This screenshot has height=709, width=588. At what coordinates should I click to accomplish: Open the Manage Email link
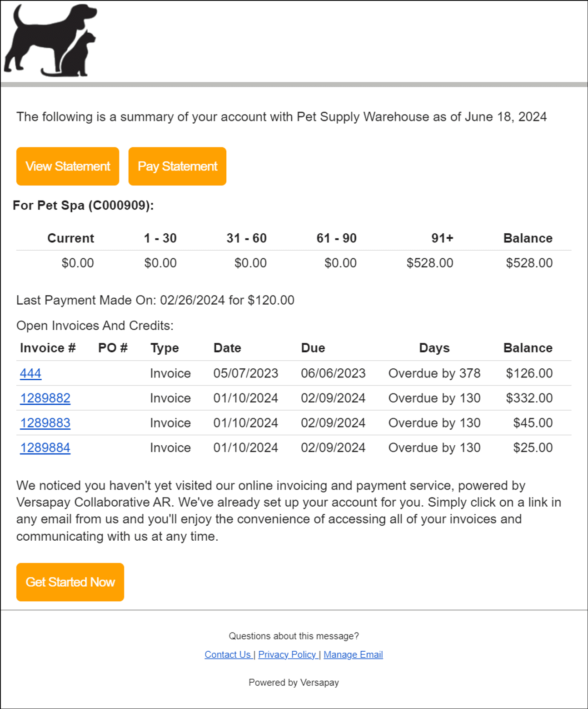pyautogui.click(x=353, y=654)
